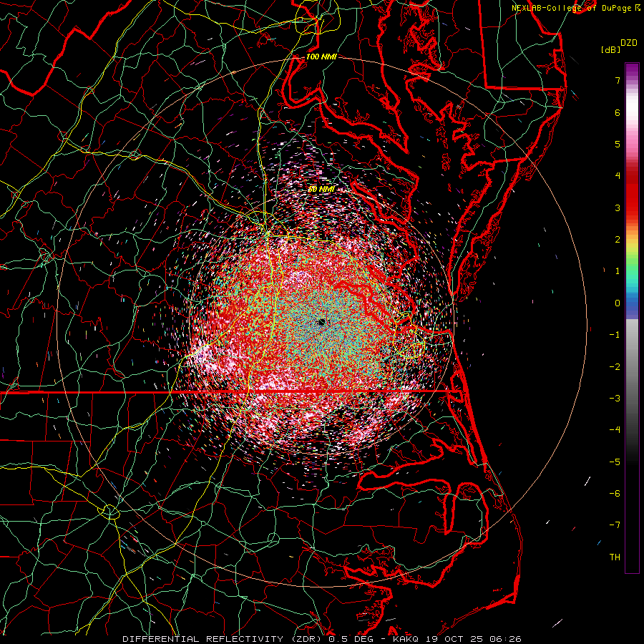Viewport: 644px width, 644px height.
Task: Click the 0 value on the color scale
Action: point(618,303)
